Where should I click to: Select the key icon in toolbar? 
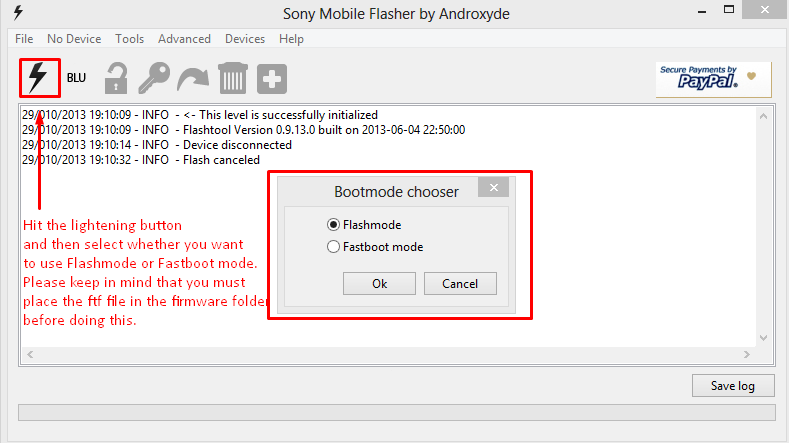tap(154, 78)
